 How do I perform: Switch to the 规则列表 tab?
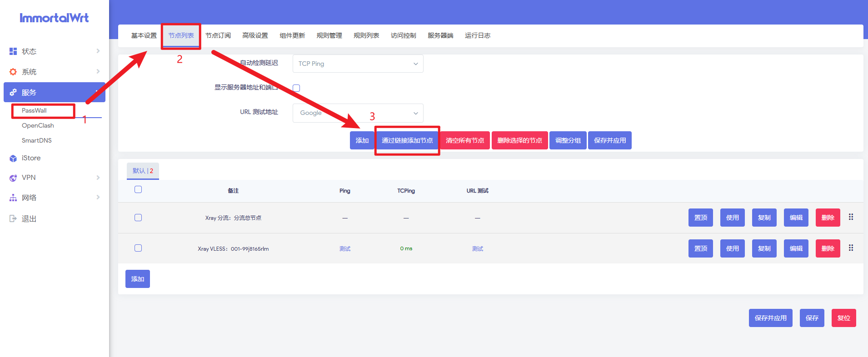366,35
